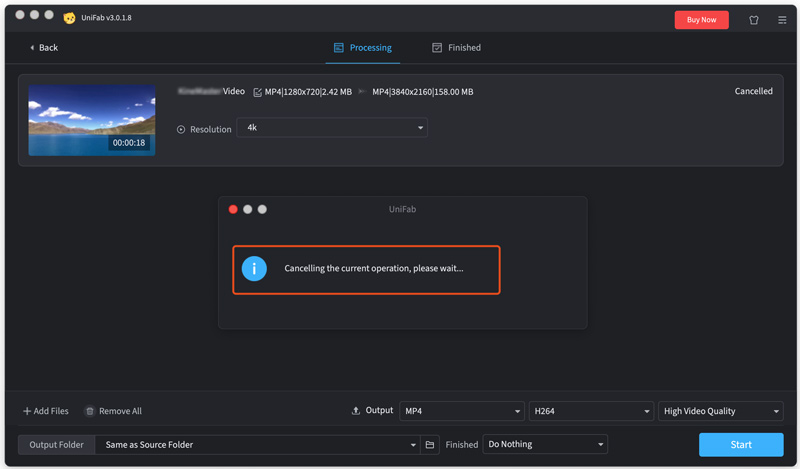The width and height of the screenshot is (800, 469).
Task: Browse with the folder icon
Action: (x=430, y=445)
